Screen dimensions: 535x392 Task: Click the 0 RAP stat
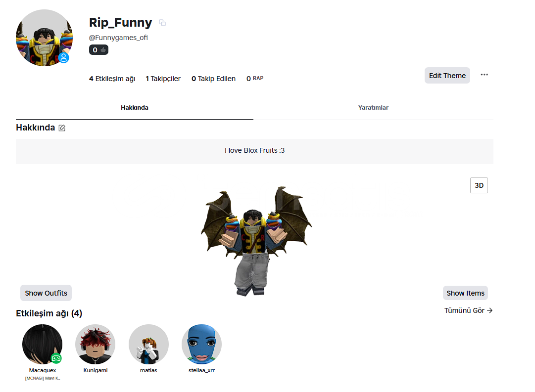pos(255,79)
